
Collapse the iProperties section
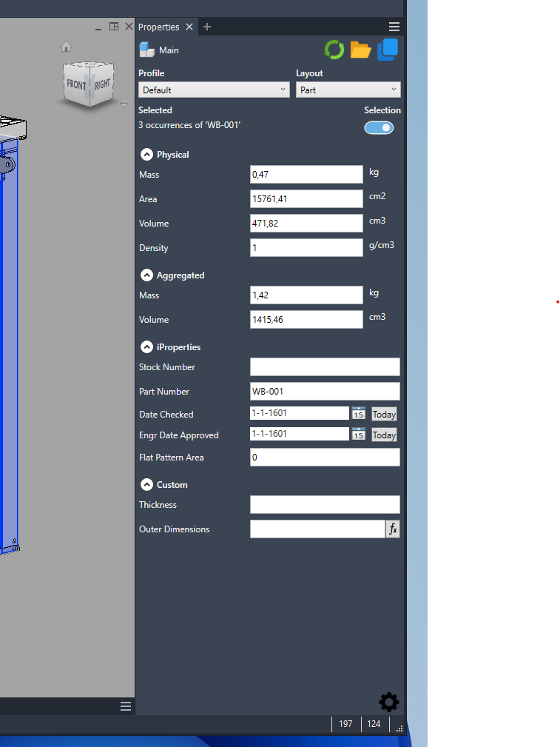point(146,346)
